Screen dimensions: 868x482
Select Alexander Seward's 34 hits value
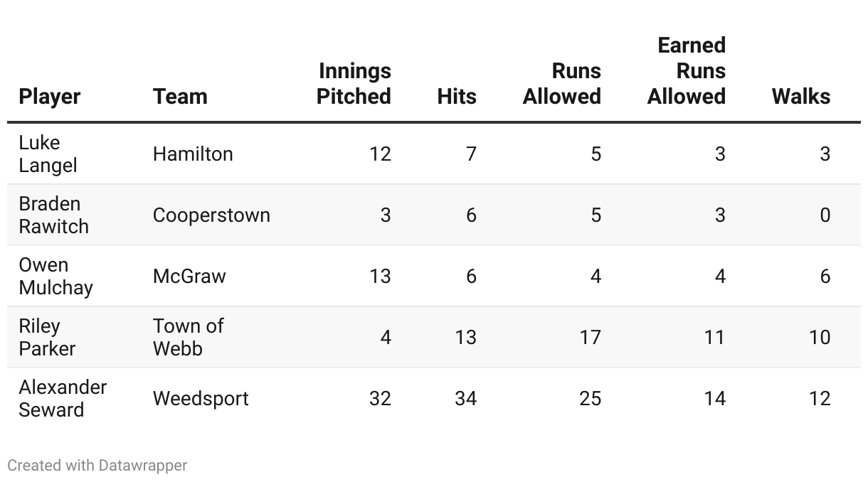[x=465, y=398]
